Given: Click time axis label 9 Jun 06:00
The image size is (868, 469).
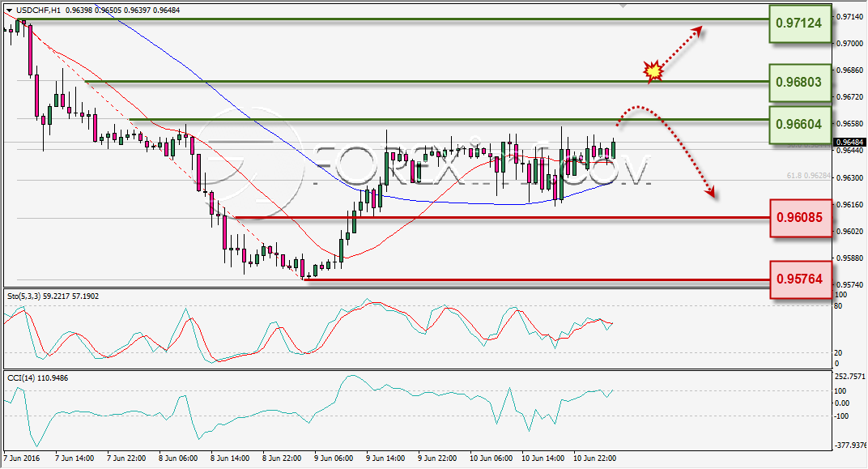Looking at the screenshot, I should 334,458.
